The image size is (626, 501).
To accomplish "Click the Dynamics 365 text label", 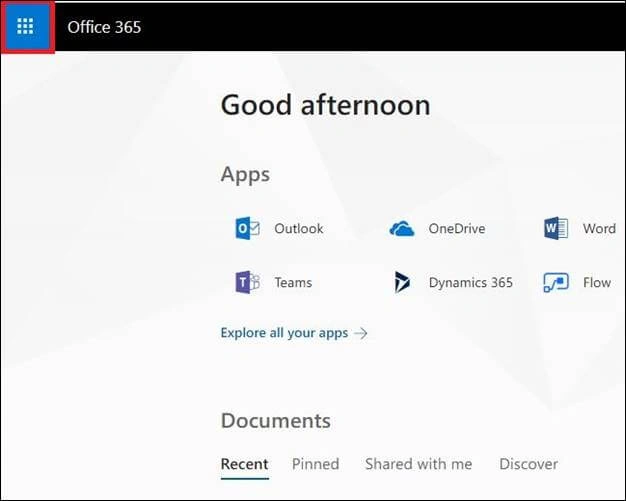I will [471, 283].
